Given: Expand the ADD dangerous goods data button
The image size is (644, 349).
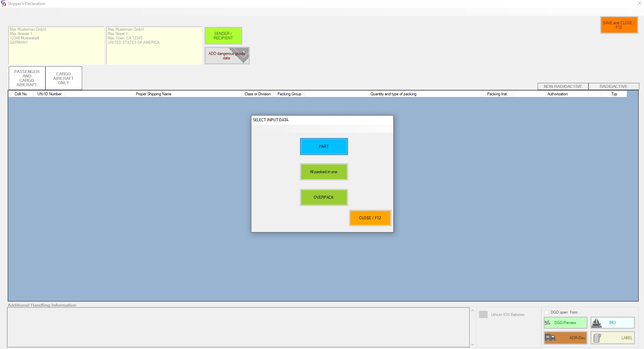Looking at the screenshot, I should [x=227, y=56].
